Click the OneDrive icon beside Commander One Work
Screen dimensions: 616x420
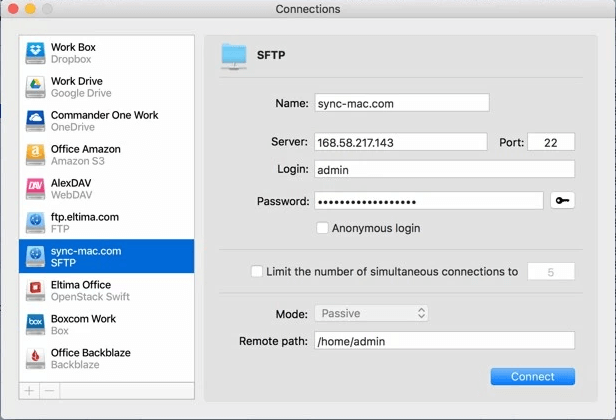(35, 121)
